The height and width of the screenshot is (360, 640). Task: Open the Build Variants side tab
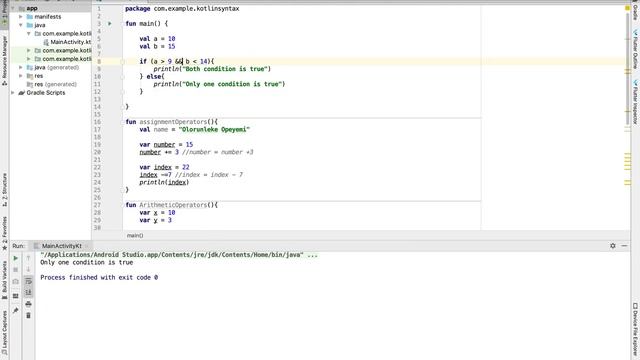pyautogui.click(x=4, y=280)
